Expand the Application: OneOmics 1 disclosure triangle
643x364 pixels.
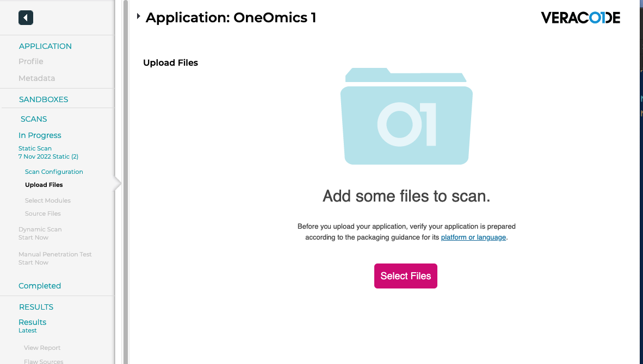coord(139,16)
